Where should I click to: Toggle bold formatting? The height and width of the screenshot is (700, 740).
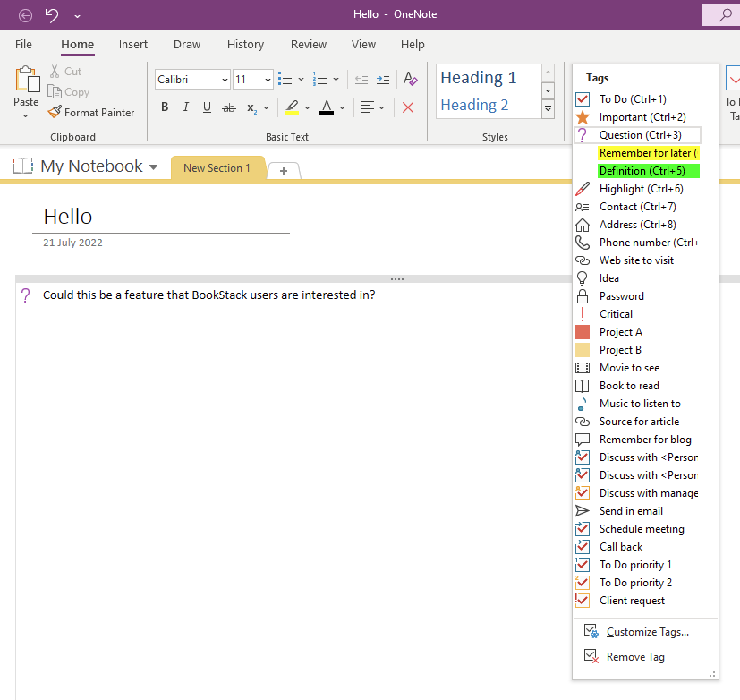[165, 107]
